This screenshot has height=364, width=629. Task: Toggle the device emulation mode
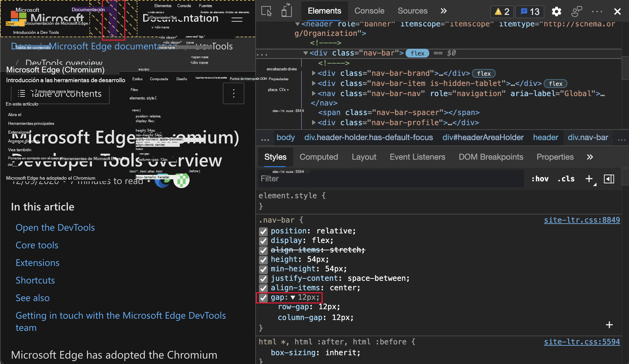(x=286, y=11)
